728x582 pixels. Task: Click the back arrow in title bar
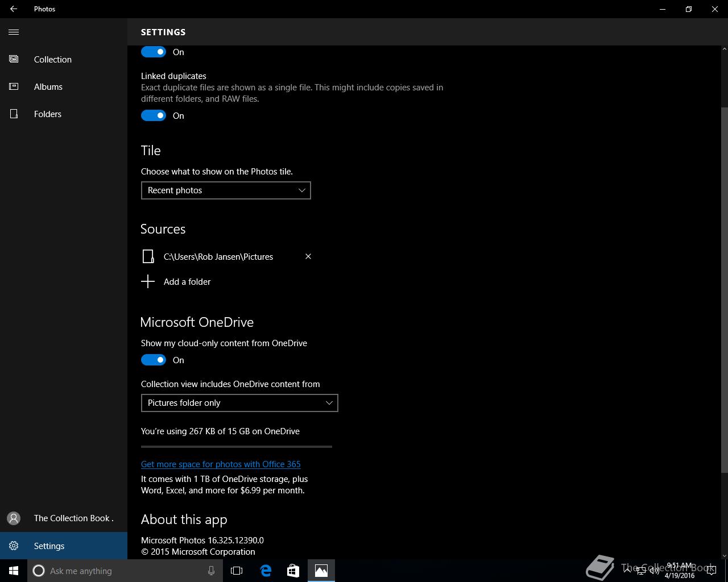point(14,9)
